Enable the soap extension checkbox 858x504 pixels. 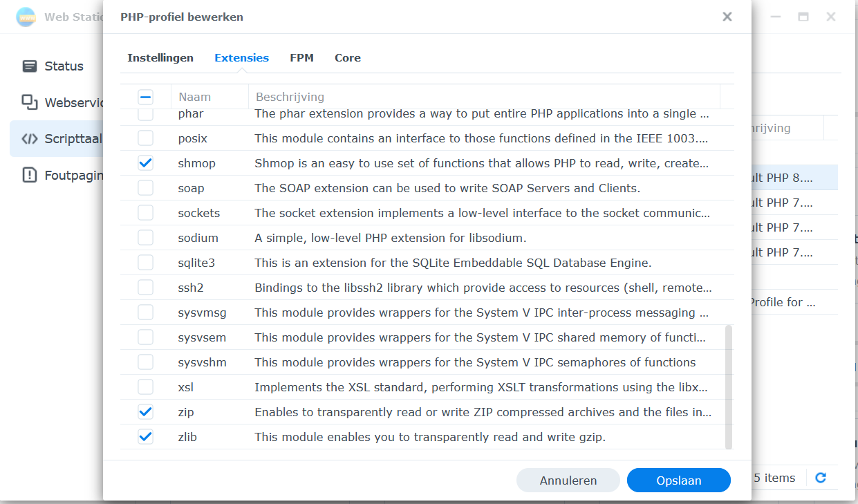pos(145,188)
